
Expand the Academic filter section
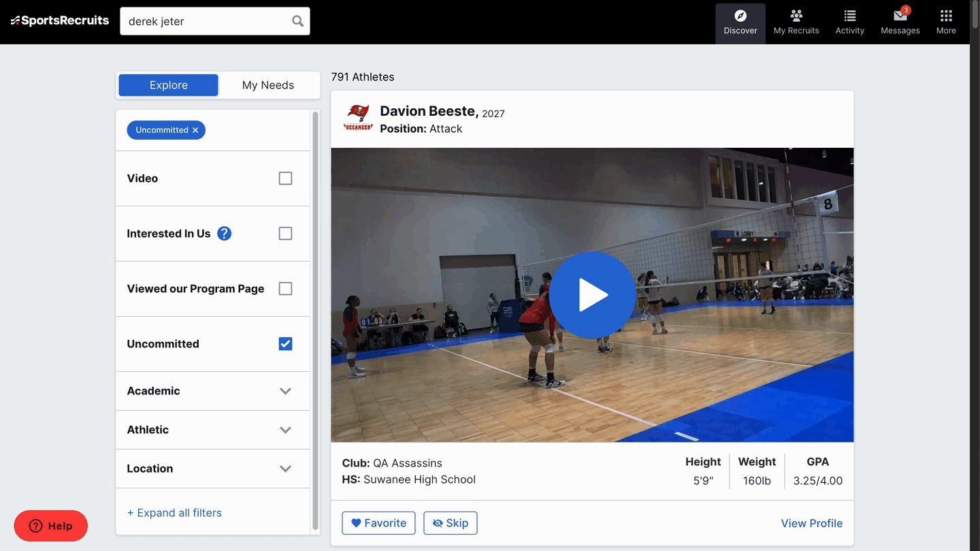coord(213,391)
